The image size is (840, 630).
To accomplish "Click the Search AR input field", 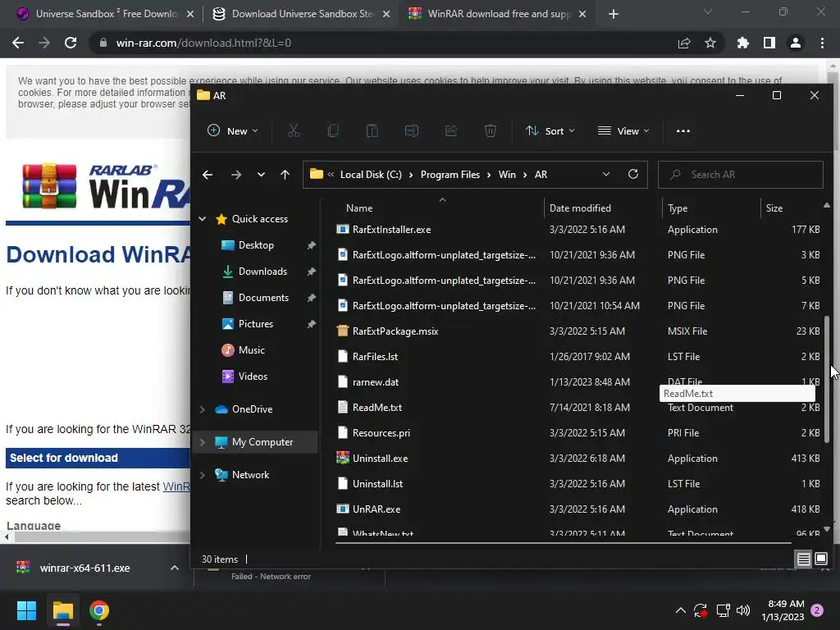I will pyautogui.click(x=741, y=175).
